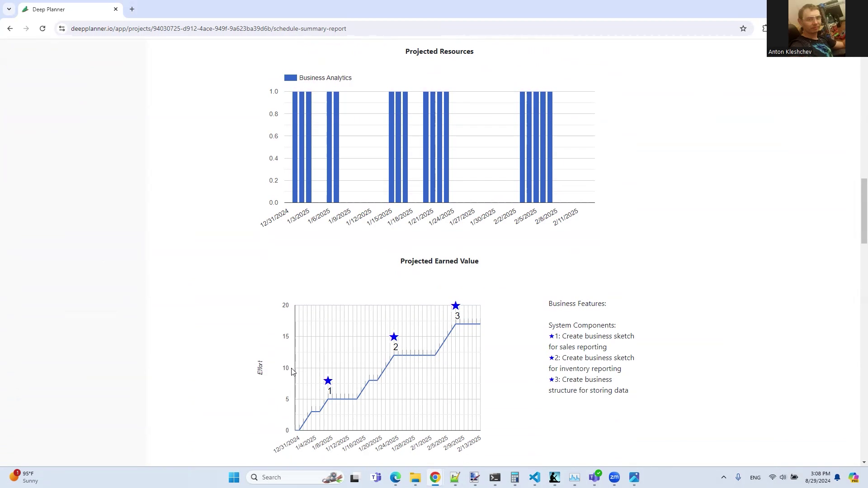Open Teams work app with green check badge
This screenshot has width=868, height=488.
pyautogui.click(x=594, y=477)
